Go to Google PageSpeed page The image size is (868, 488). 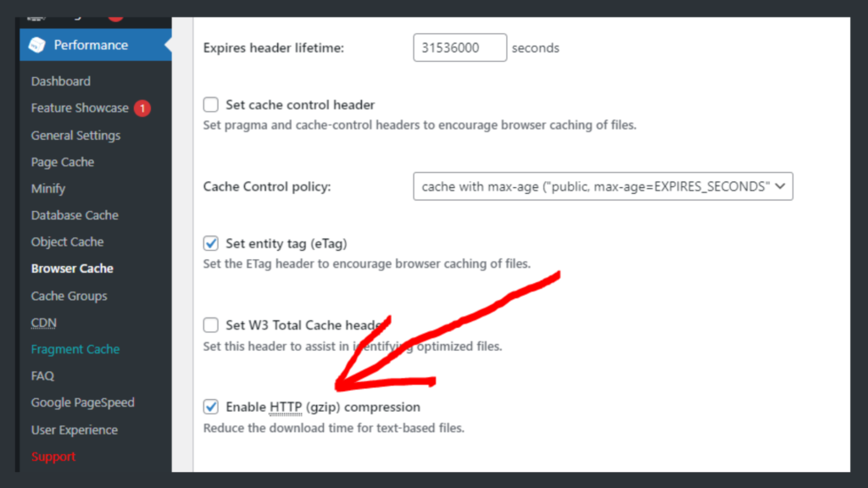click(x=83, y=402)
